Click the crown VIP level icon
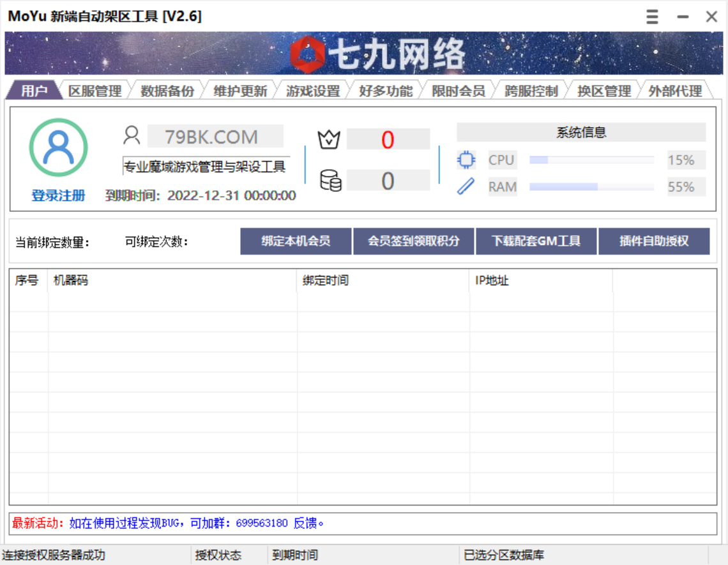The width and height of the screenshot is (728, 565). [x=329, y=139]
